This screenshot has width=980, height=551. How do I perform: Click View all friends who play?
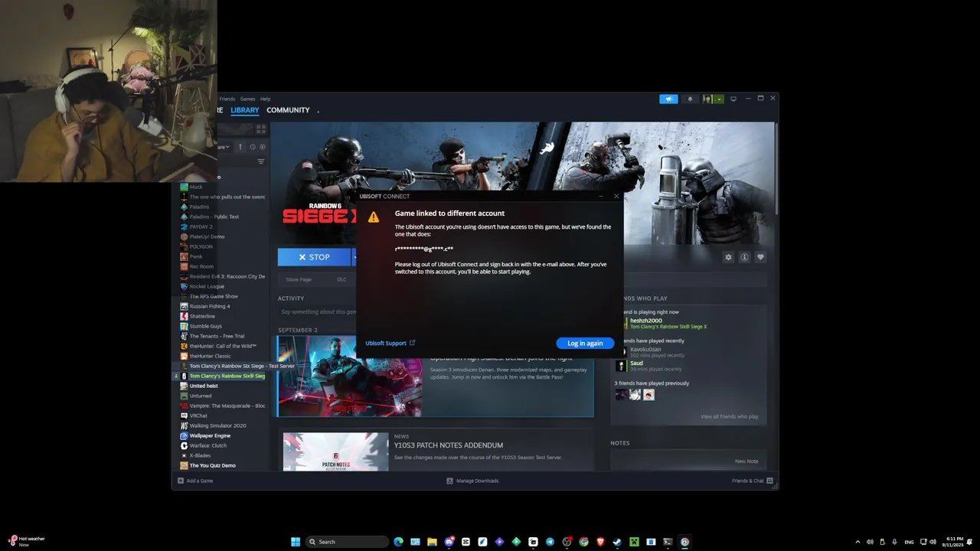tap(729, 416)
